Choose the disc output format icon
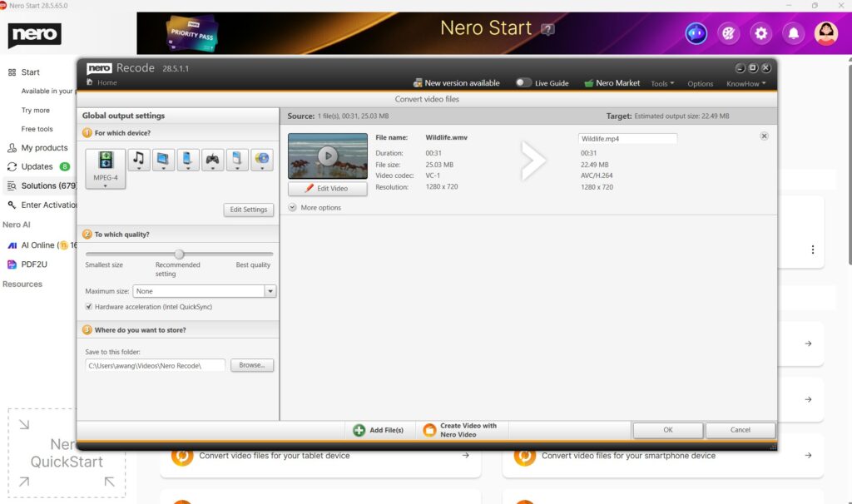 click(262, 159)
